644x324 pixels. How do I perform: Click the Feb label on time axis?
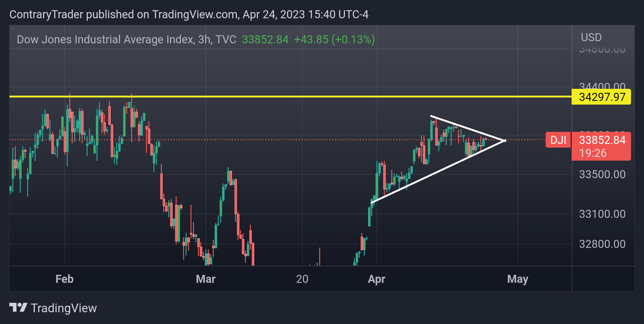tap(64, 279)
